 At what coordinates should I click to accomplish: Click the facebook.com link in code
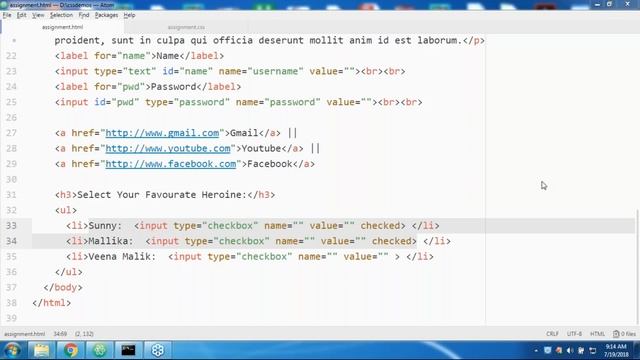[171, 164]
